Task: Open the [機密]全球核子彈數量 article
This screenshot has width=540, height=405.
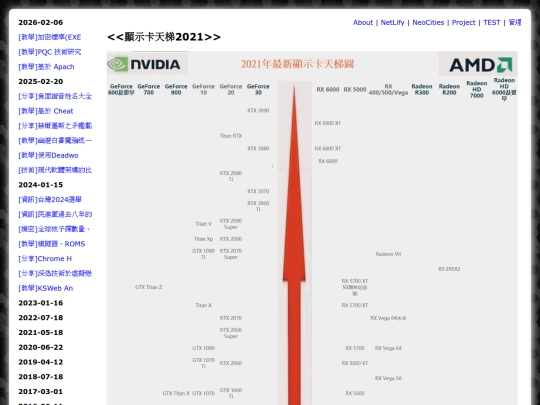Action: pos(54,229)
